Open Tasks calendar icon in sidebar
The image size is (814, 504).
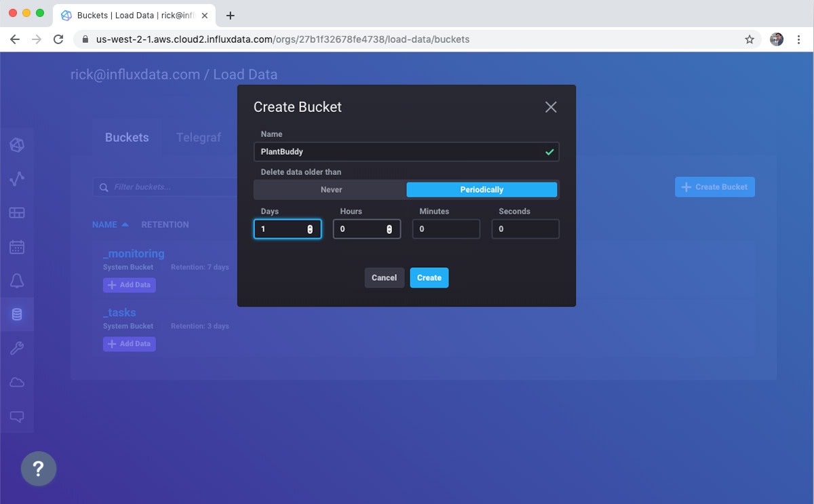17,247
